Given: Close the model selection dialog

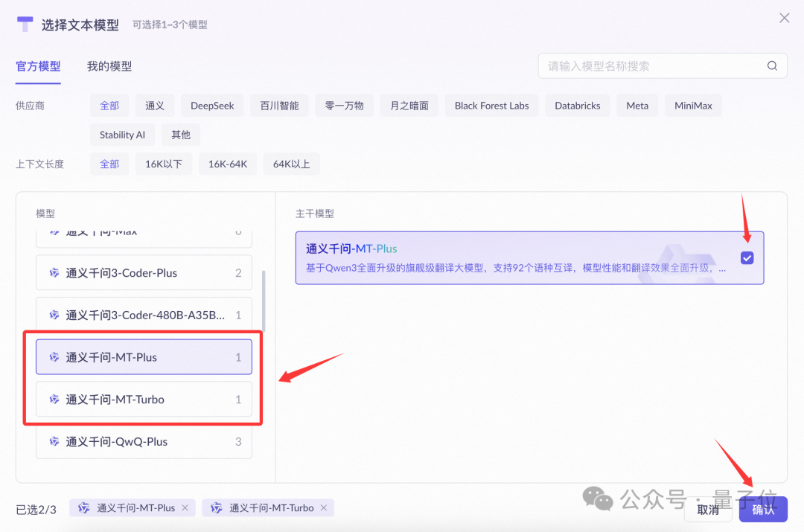Looking at the screenshot, I should pos(784,18).
